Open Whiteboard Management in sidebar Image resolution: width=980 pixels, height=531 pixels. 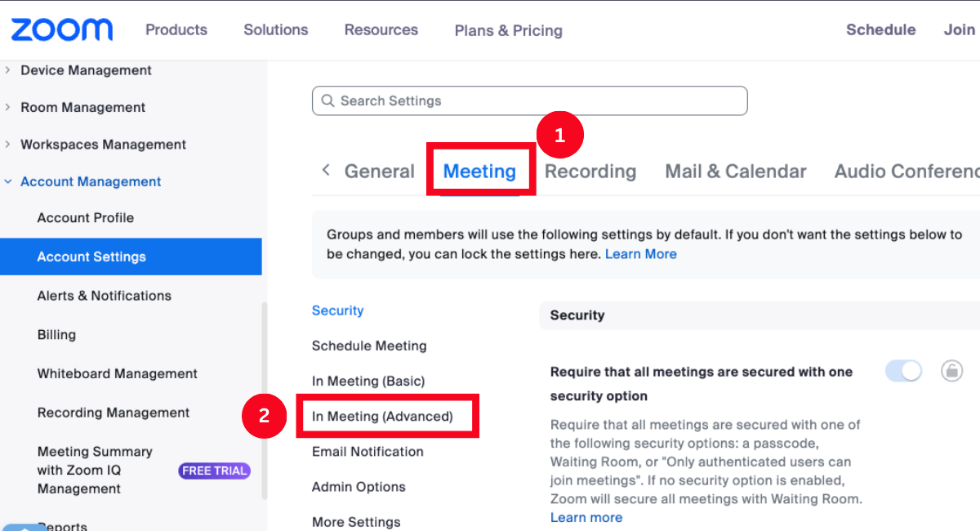pyautogui.click(x=118, y=373)
